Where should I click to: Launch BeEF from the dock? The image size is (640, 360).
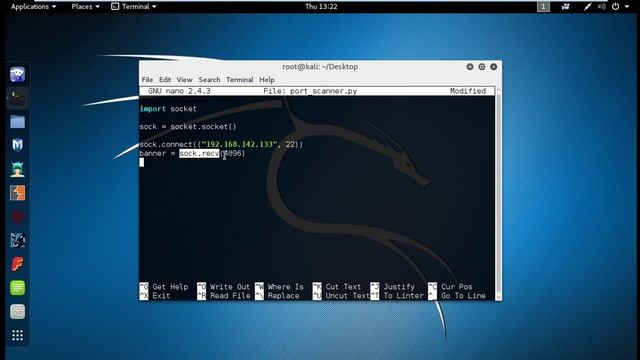tap(18, 240)
